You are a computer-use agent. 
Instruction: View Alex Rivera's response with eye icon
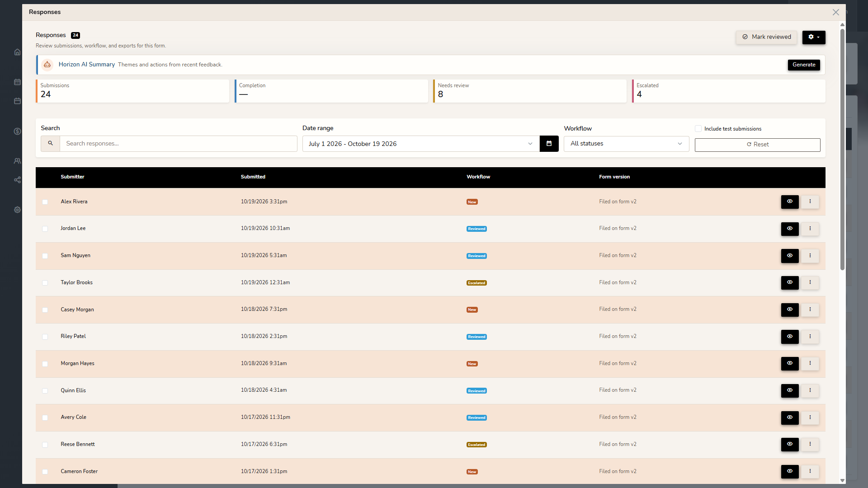(790, 202)
